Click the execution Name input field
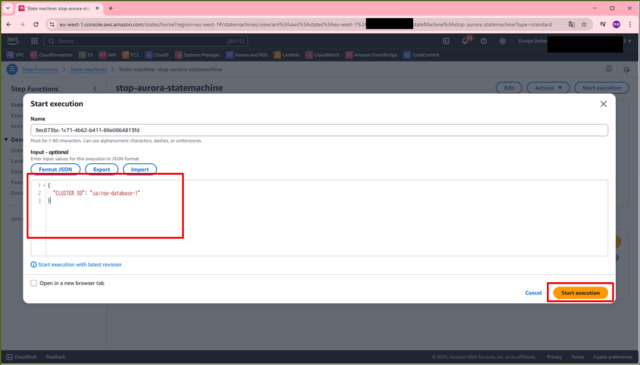Viewport: 640px width, 365px height. click(x=319, y=130)
